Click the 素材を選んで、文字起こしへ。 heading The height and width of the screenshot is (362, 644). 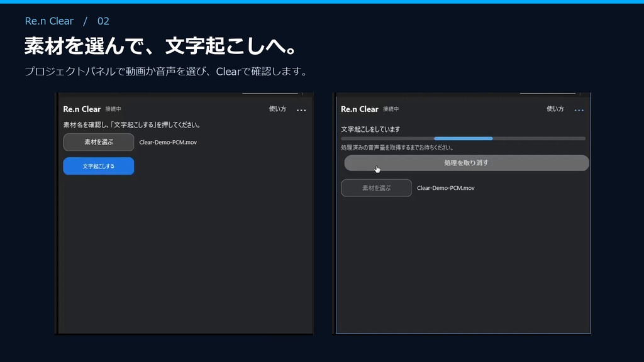[160, 46]
